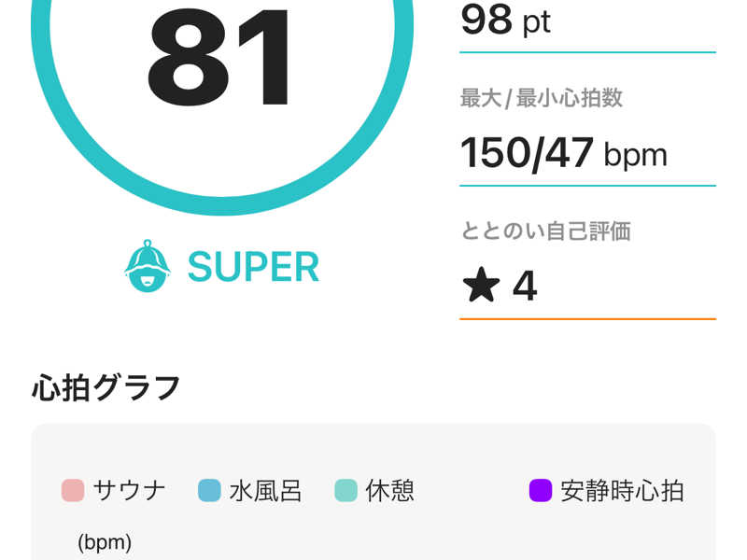Tap the self-rating number 4

pos(525,286)
